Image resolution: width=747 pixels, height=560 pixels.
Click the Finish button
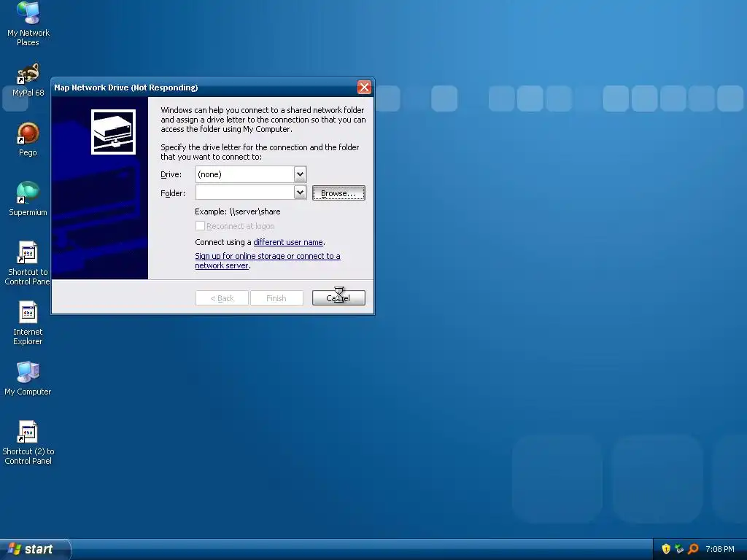[x=276, y=298]
